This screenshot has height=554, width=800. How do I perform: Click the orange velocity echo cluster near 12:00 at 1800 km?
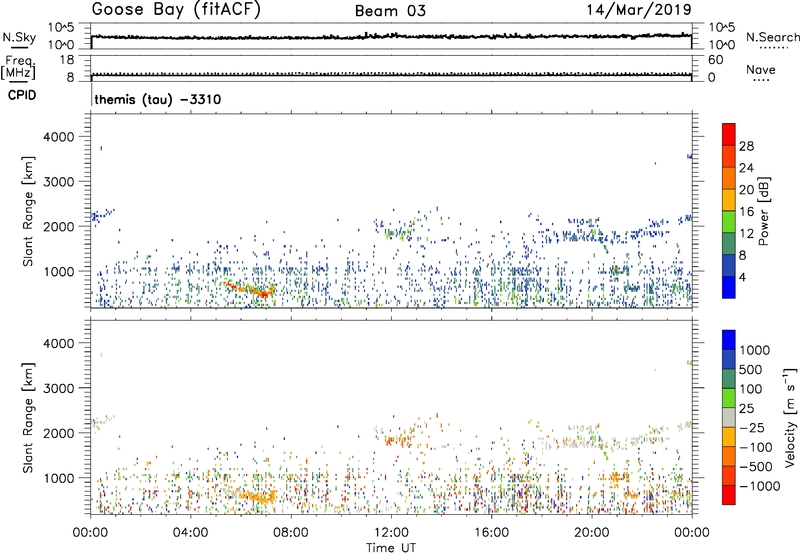click(x=399, y=440)
